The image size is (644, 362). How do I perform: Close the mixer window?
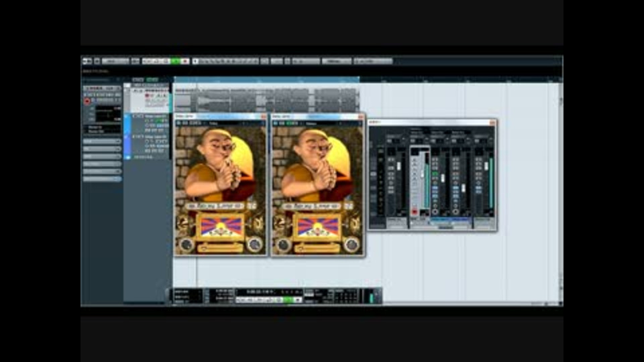(492, 122)
